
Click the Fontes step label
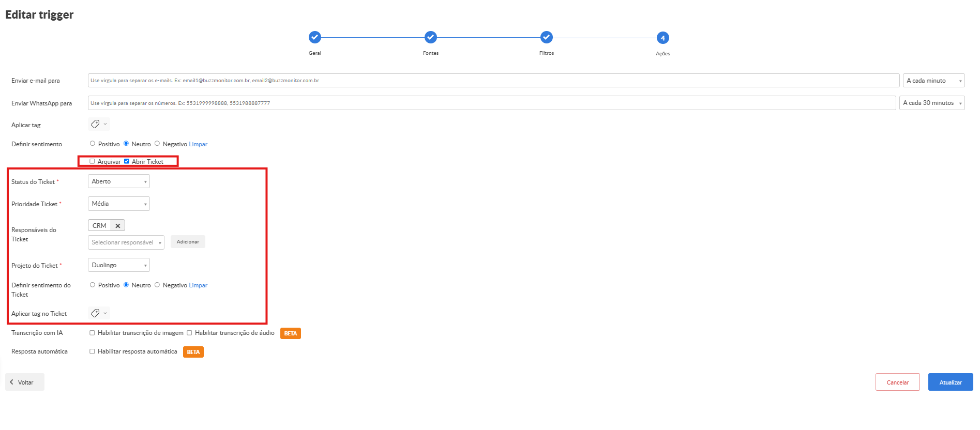[431, 53]
